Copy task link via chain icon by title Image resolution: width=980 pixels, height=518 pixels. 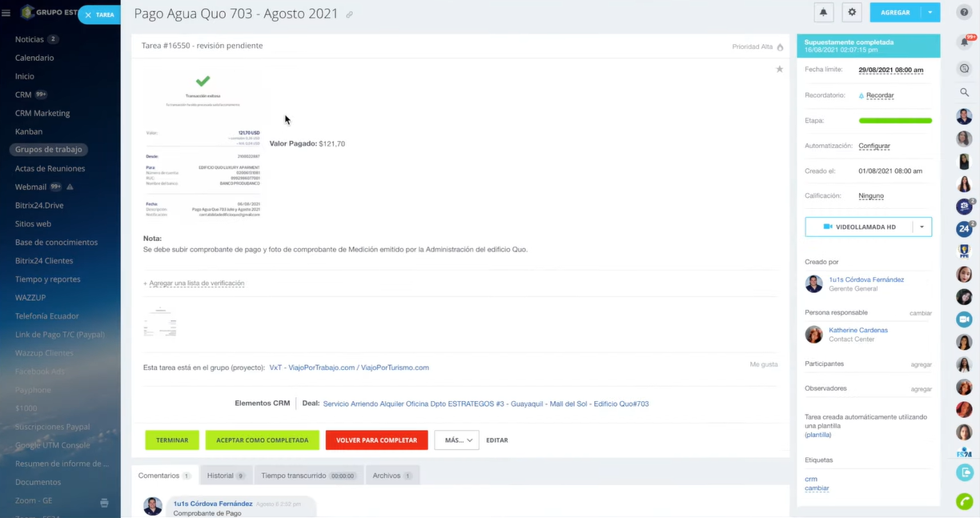[349, 15]
